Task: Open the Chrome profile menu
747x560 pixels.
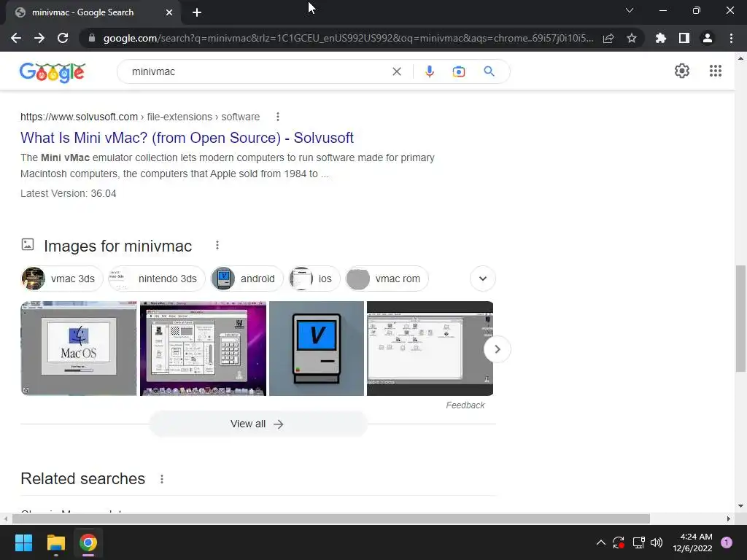Action: tap(708, 38)
